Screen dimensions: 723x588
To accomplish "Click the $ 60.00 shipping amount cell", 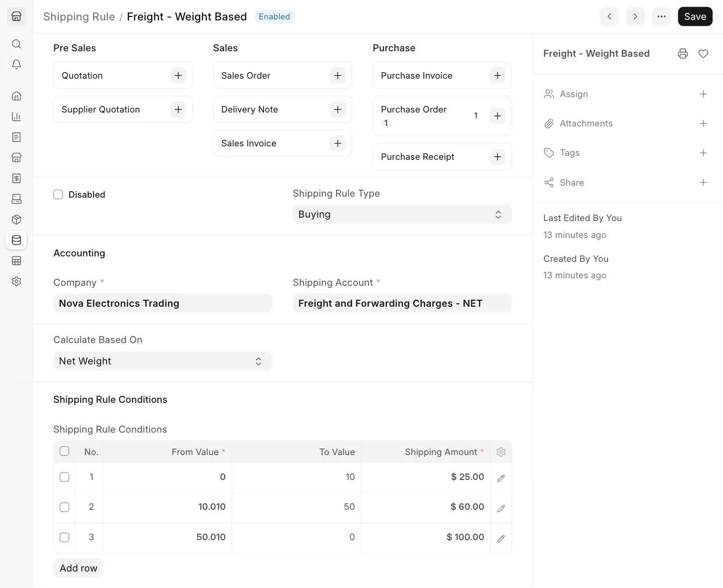I will 426,507.
